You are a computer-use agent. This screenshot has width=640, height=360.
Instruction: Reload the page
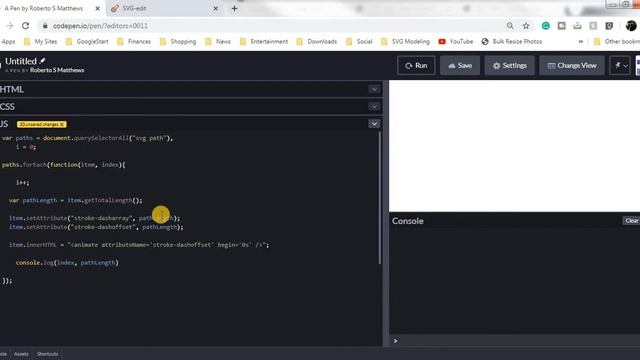pos(25,26)
